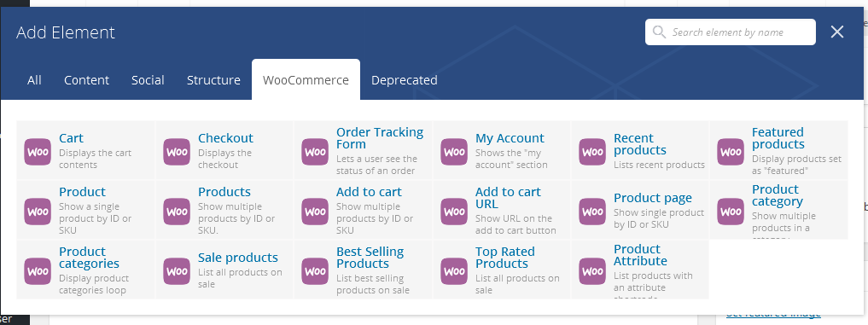This screenshot has height=325, width=868.
Task: Choose the Product categories element
Action: [86, 270]
